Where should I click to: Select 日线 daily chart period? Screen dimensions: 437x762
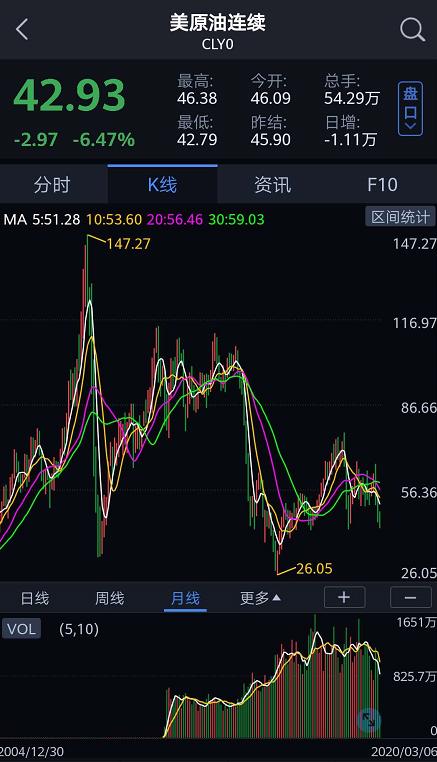[x=35, y=598]
